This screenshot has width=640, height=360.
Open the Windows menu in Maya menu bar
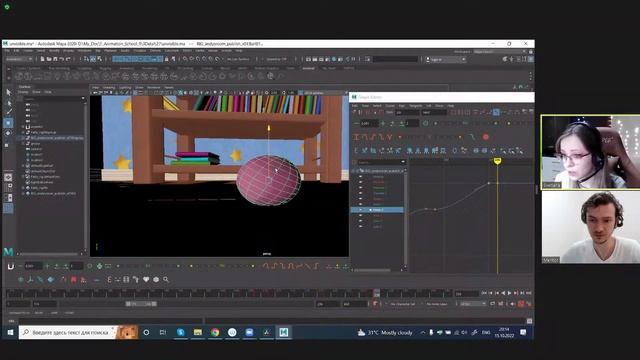(x=84, y=51)
